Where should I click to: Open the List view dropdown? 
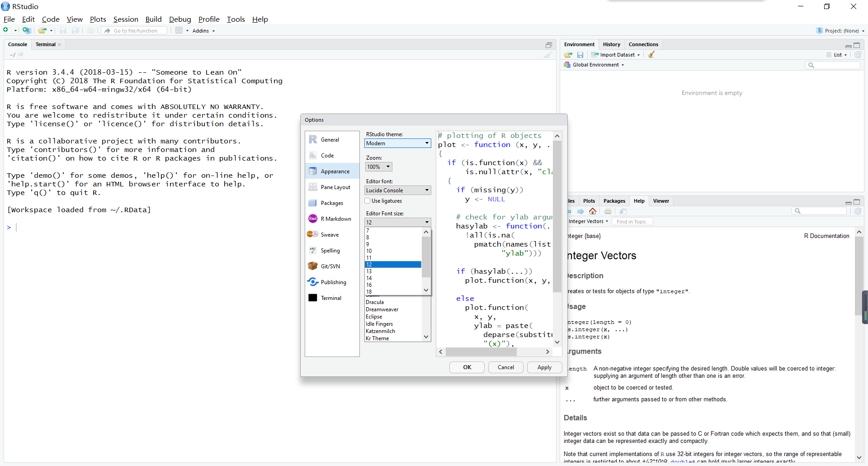(x=837, y=55)
